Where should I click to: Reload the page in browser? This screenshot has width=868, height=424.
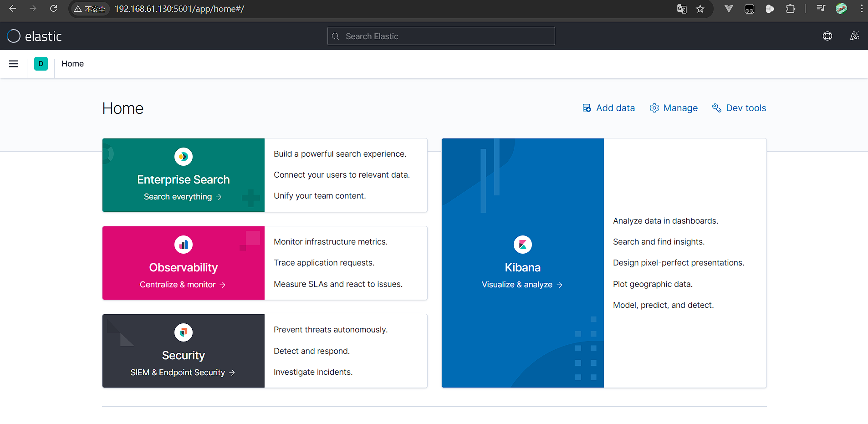pos(54,9)
